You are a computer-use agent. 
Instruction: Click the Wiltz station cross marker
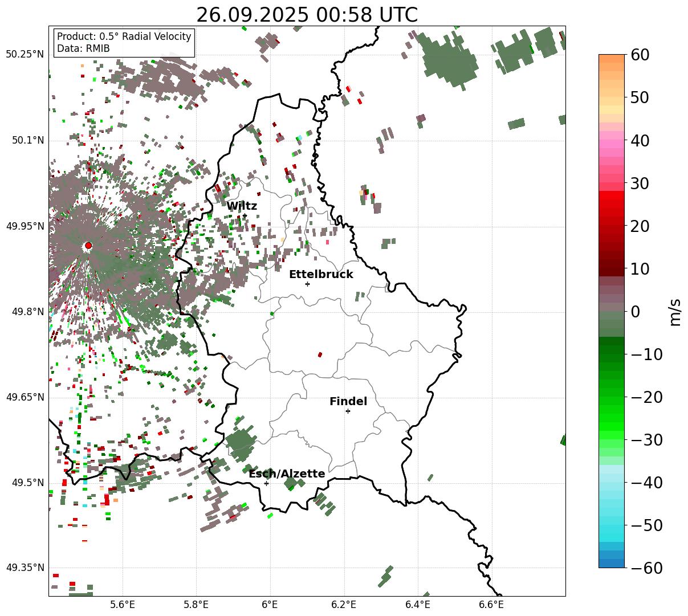pos(245,215)
